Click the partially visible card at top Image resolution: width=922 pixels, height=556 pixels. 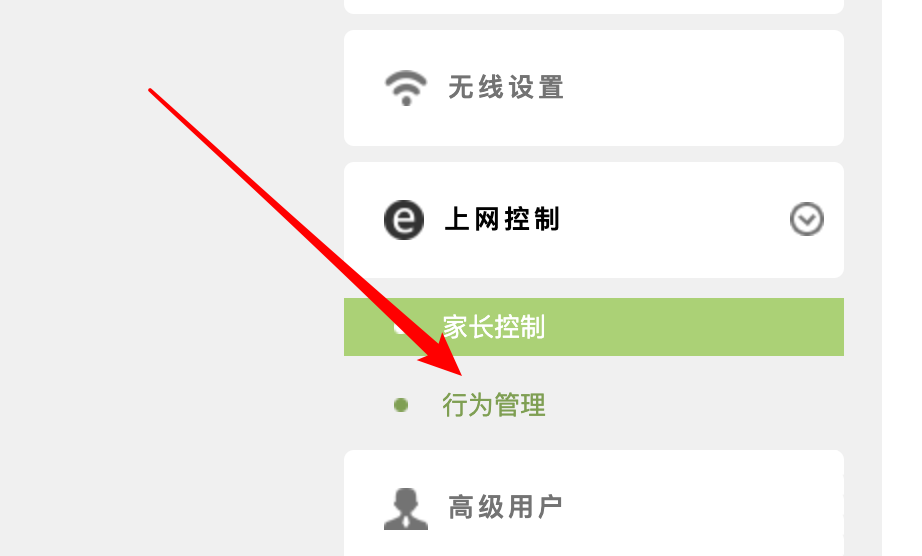pyautogui.click(x=594, y=6)
